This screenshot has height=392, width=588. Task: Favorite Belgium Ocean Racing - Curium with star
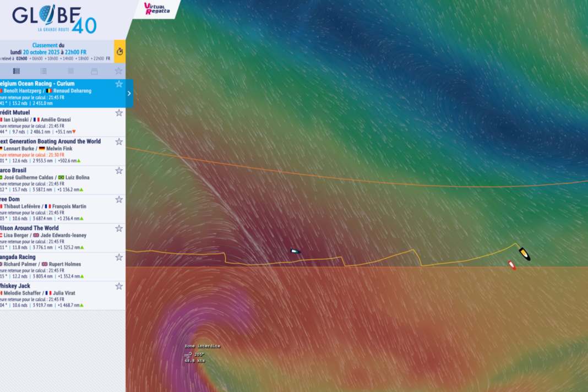coord(119,84)
